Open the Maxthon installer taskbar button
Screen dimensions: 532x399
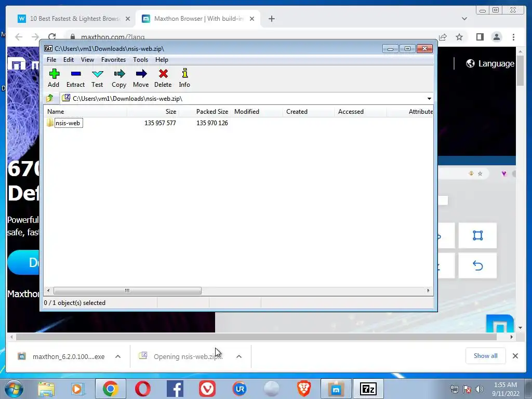pos(336,389)
